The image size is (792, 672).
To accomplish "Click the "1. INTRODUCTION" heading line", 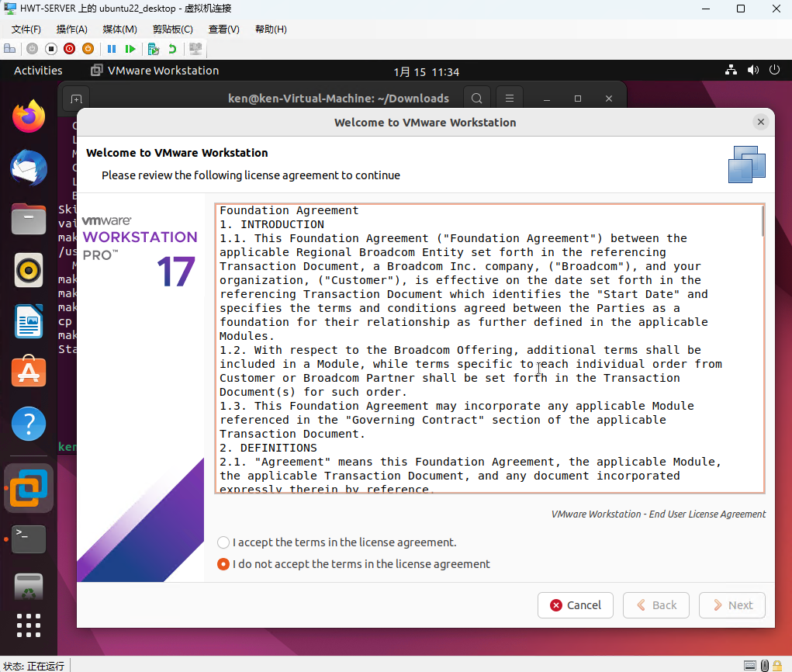I will tap(271, 224).
